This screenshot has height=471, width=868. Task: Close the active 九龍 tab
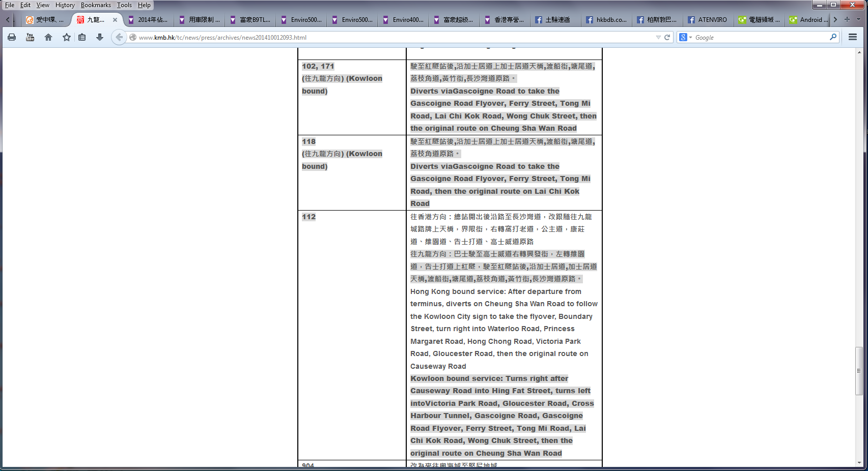[x=115, y=20]
